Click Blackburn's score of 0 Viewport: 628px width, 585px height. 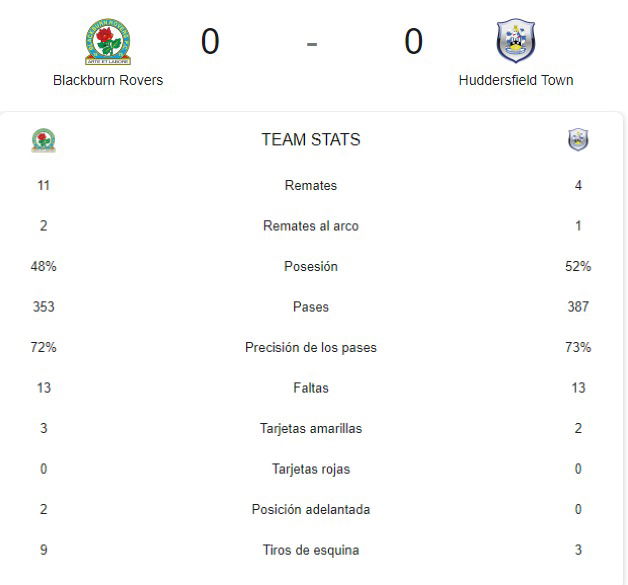210,41
